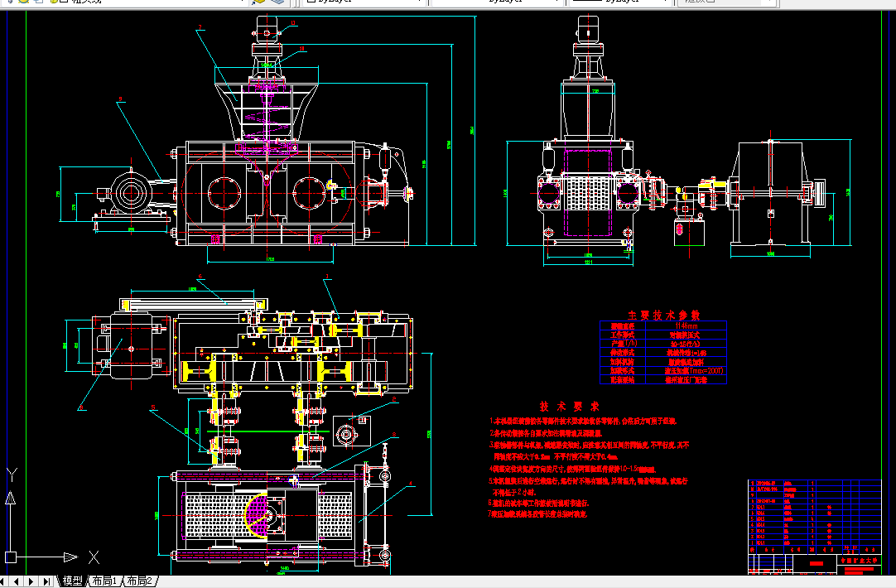Jump to last tab with end arrow
896x588 pixels.
(46, 581)
